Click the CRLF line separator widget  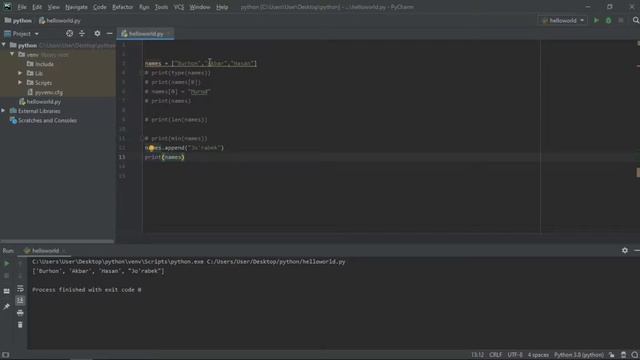[496, 355]
